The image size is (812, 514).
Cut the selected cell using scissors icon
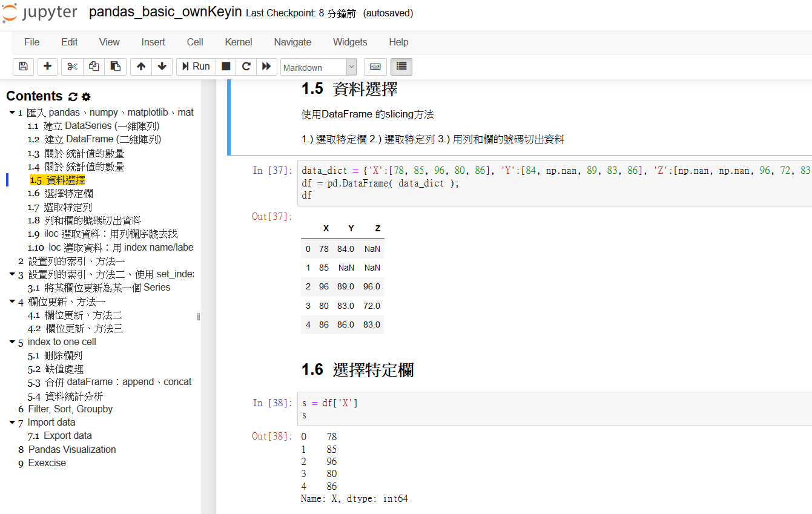tap(71, 67)
